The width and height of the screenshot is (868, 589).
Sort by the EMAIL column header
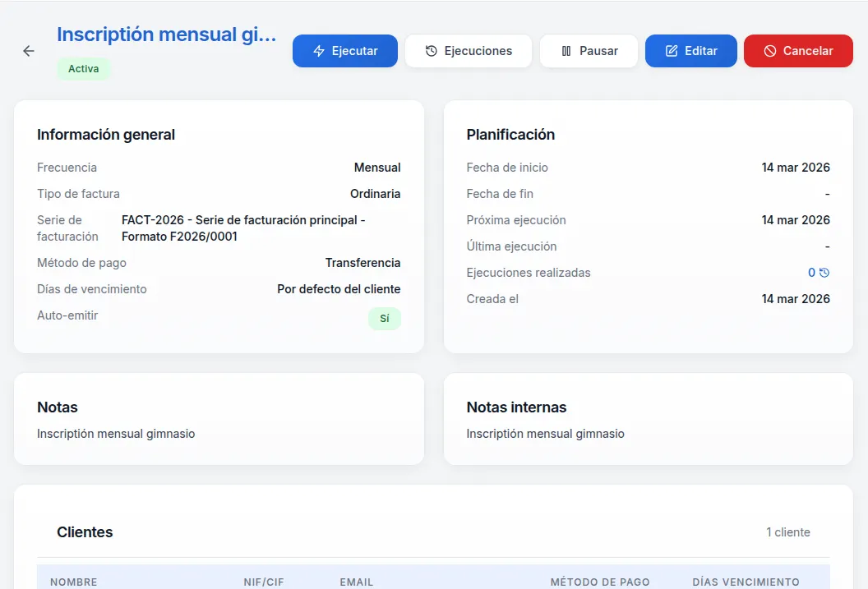click(357, 582)
